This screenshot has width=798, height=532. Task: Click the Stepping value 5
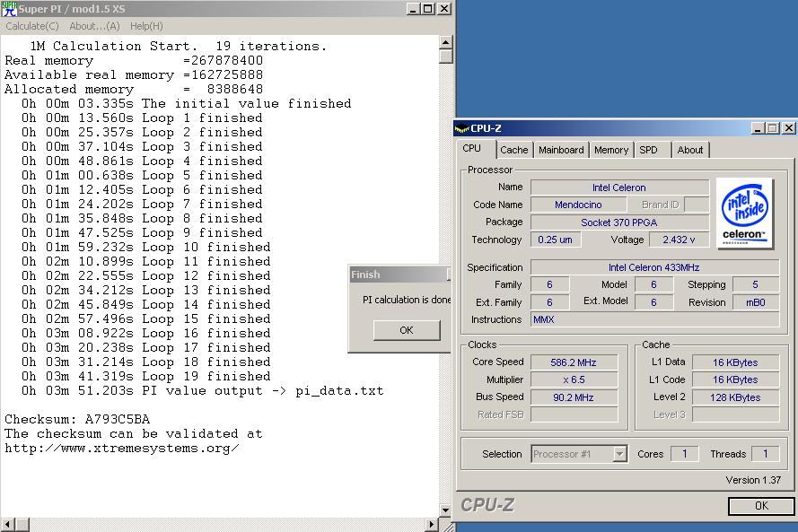coord(756,284)
